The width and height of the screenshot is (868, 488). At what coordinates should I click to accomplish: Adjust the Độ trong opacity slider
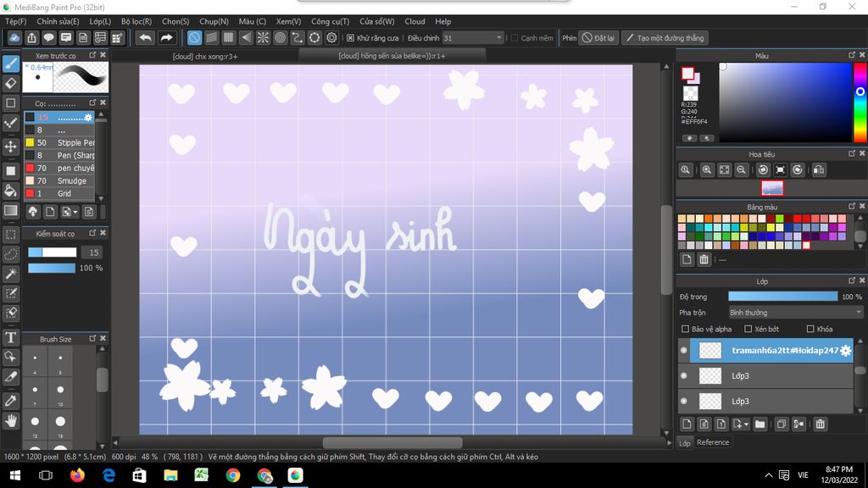click(782, 297)
